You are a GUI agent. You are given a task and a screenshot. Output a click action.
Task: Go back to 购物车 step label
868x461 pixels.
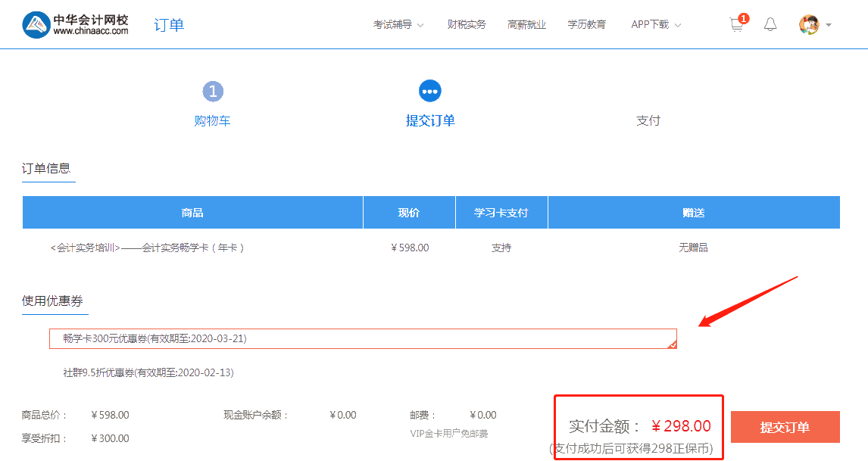click(x=213, y=120)
